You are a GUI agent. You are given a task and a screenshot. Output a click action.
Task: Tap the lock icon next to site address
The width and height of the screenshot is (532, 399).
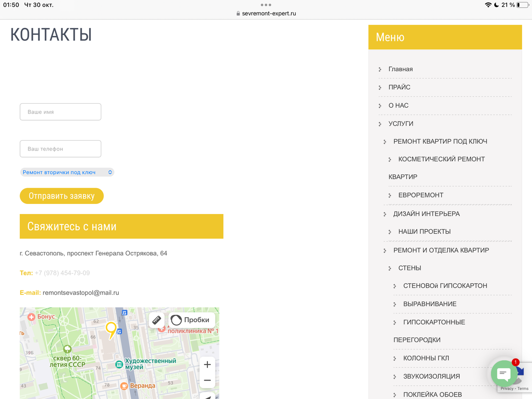(x=238, y=13)
